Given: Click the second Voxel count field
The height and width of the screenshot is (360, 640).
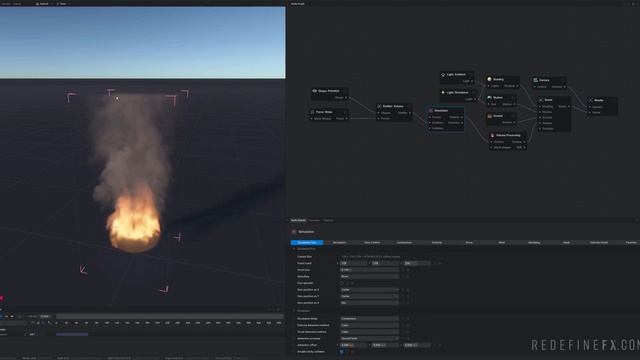Looking at the screenshot, I should (385, 264).
